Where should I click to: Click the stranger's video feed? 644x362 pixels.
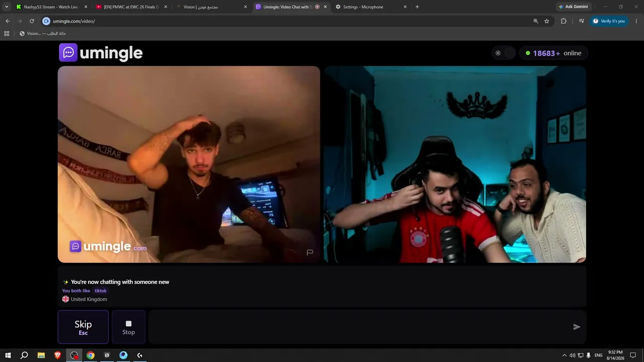pyautogui.click(x=189, y=164)
